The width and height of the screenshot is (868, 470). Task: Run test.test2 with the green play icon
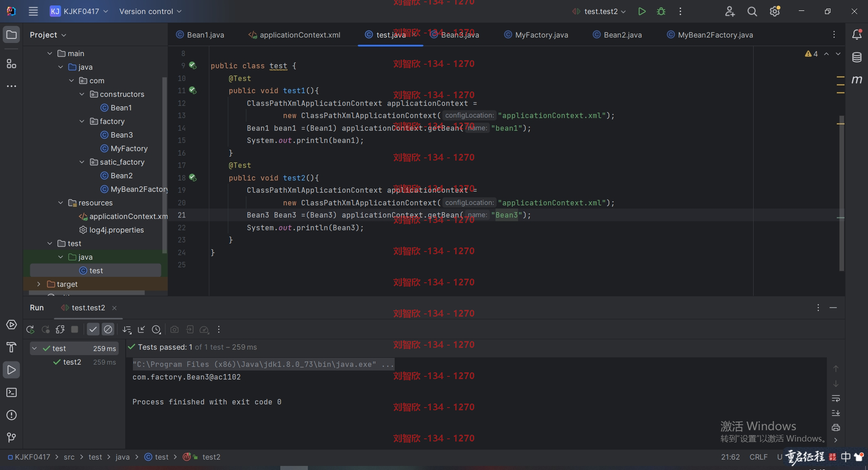click(642, 11)
